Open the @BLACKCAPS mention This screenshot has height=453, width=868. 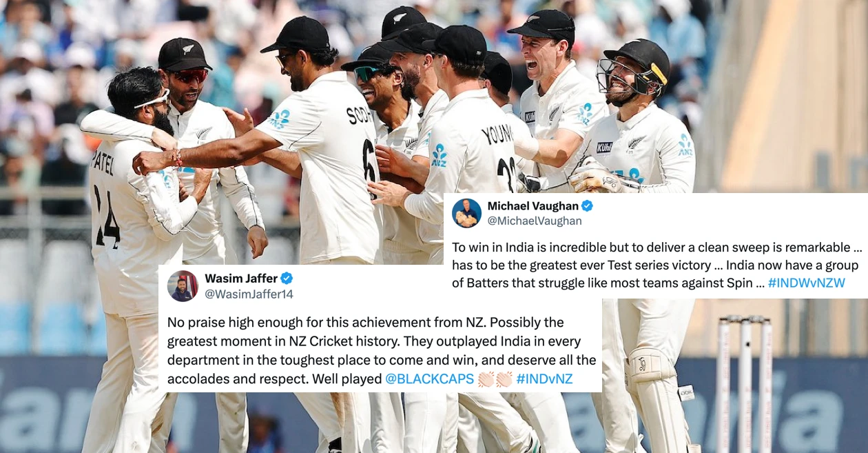click(x=429, y=379)
